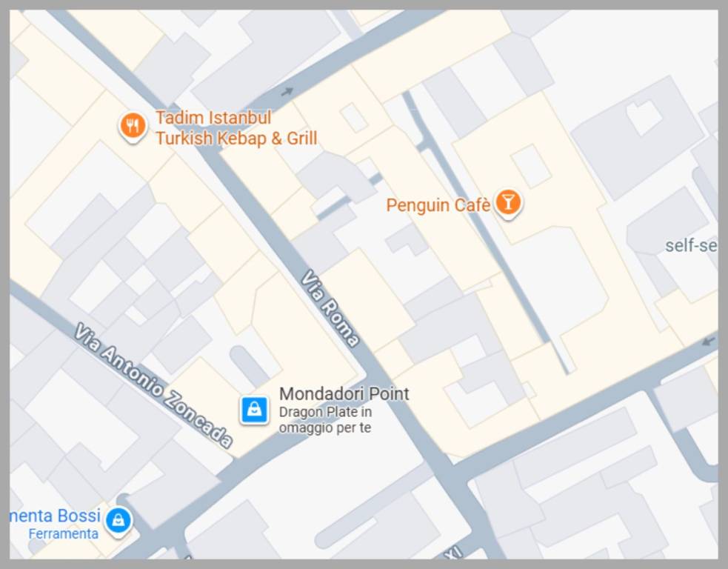728x569 pixels.
Task: Select the small pill-shaped courtyard above Mondadori Point icon
Action: pyautogui.click(x=250, y=367)
